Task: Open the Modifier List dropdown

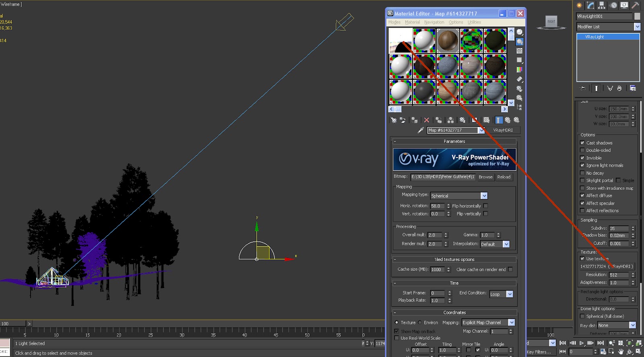Action: (608, 27)
